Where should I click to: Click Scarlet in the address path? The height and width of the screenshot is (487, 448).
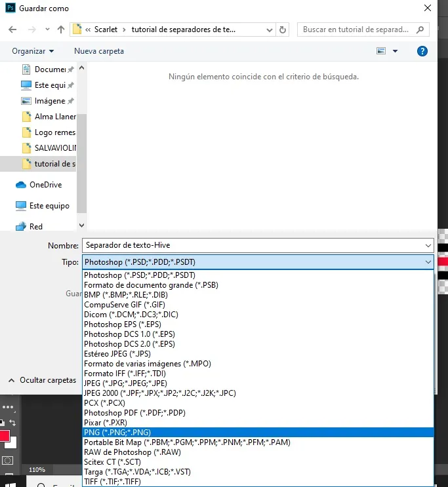tap(106, 29)
